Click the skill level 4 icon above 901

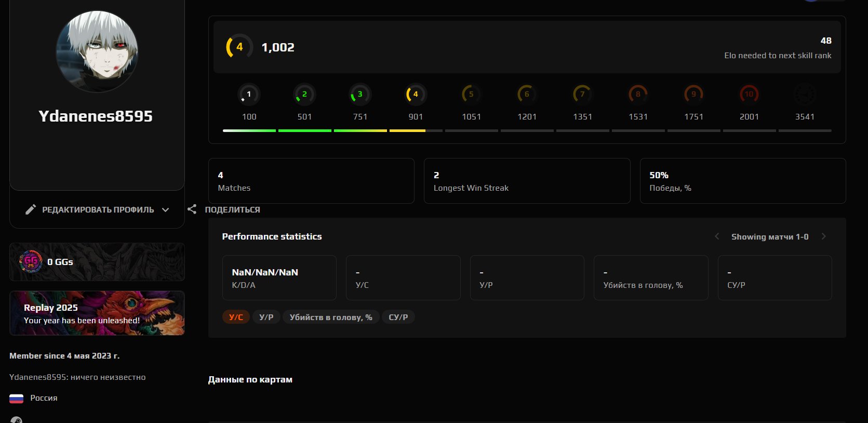coord(416,95)
